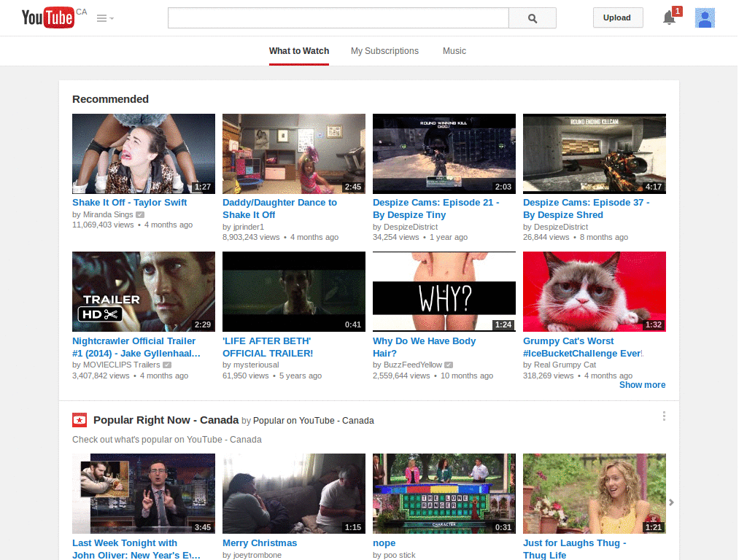This screenshot has height=560, width=747.
Task: Open Despize Cams Episode 21 thumbnail
Action: pos(444,153)
